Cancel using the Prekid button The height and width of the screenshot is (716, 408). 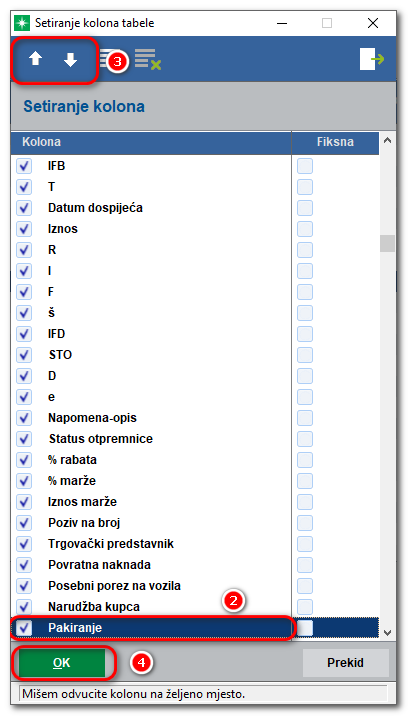[345, 663]
